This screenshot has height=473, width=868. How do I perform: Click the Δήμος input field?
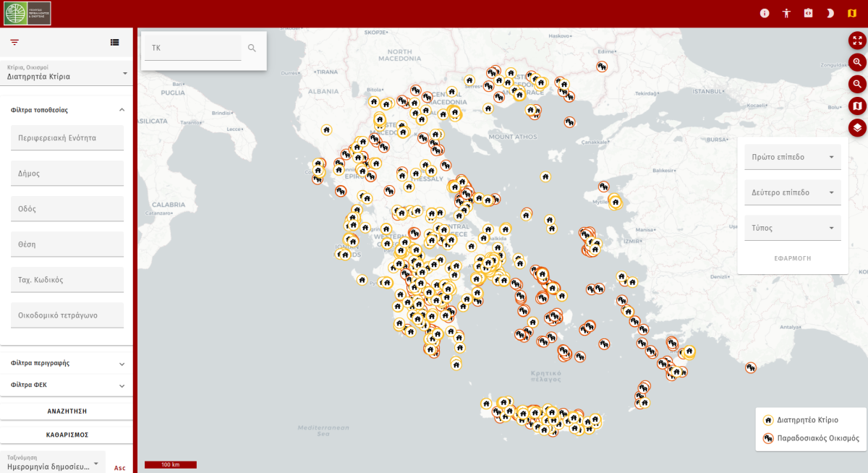tap(67, 174)
